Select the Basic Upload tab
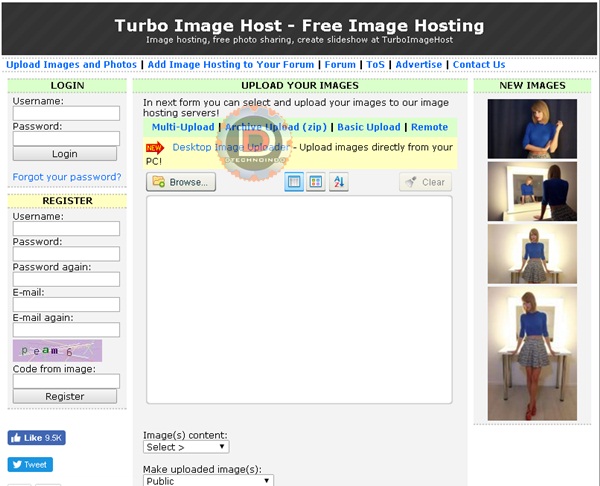Viewport: 600px width, 486px height. (x=369, y=127)
